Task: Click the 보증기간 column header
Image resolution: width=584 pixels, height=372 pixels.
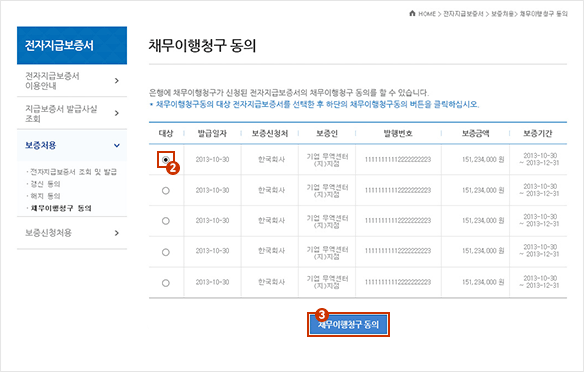Action: [x=537, y=133]
